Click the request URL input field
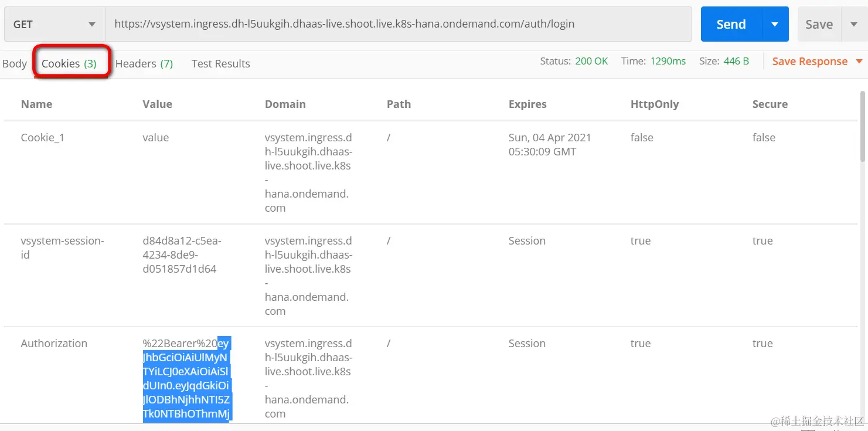This screenshot has height=431, width=868. tap(397, 25)
